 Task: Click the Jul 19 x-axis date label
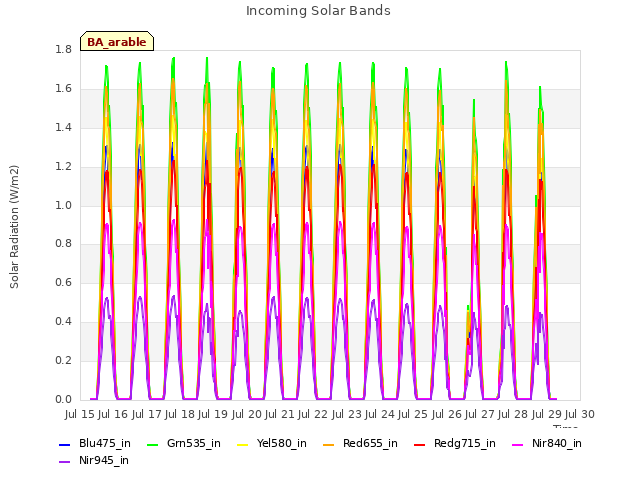213,414
